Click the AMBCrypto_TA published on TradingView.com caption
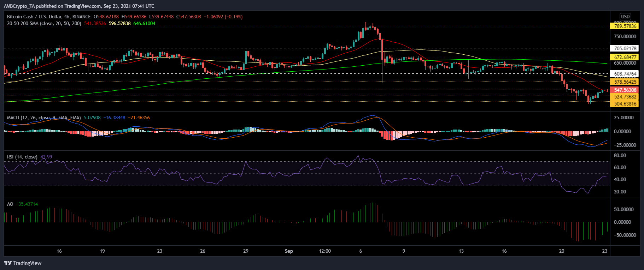Image resolution: width=644 pixels, height=270 pixels. (x=79, y=6)
